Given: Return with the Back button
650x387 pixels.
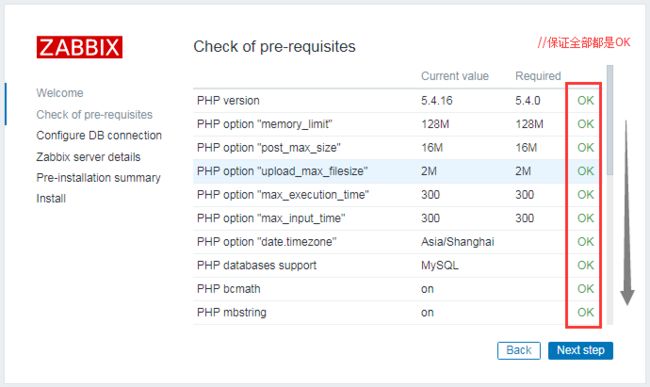Looking at the screenshot, I should pos(519,351).
